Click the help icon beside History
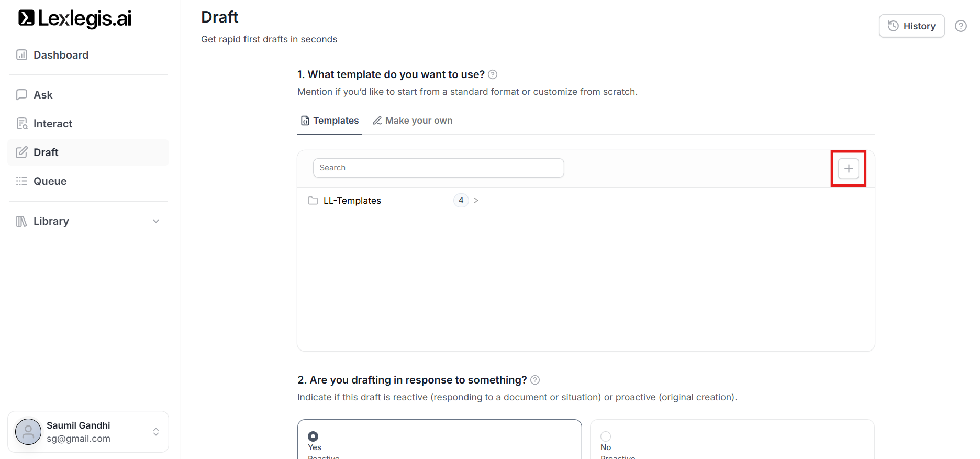Viewport: 980px width, 459px height. coord(961,26)
